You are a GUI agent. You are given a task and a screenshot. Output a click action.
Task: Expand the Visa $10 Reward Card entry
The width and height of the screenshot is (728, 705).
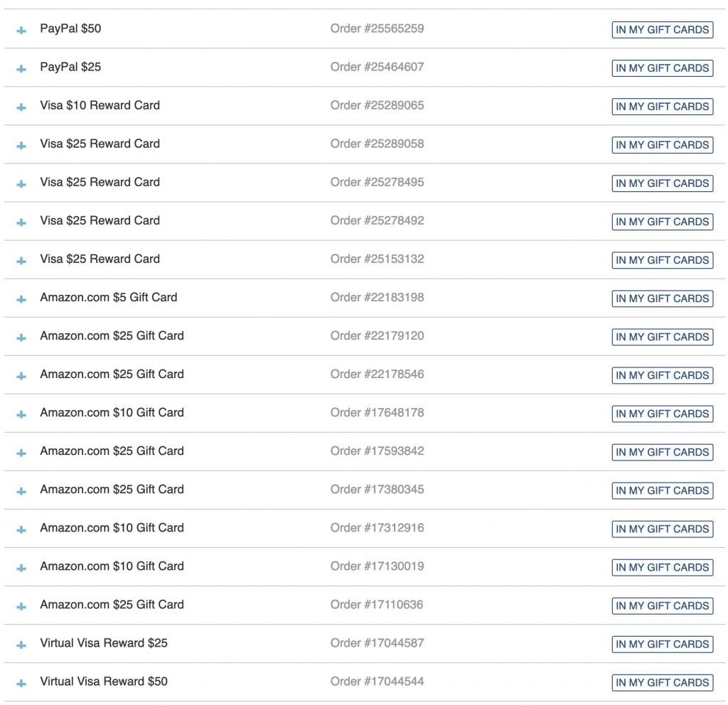point(21,107)
